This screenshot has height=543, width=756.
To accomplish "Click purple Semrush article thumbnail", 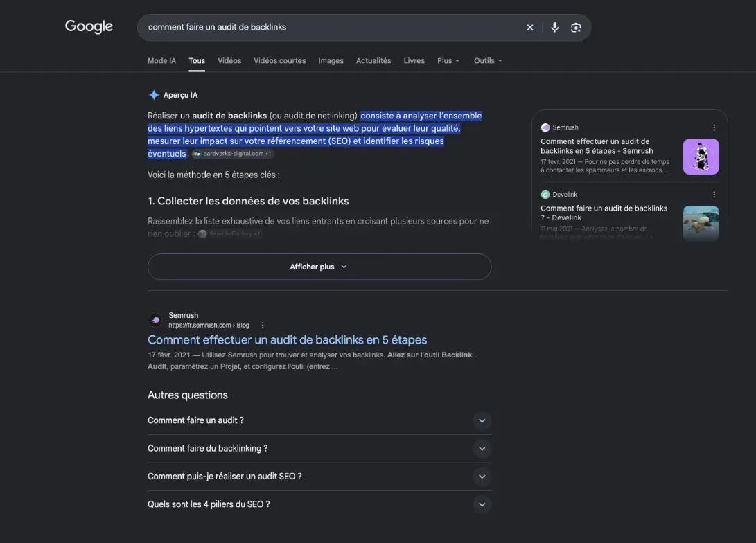I will point(701,157).
